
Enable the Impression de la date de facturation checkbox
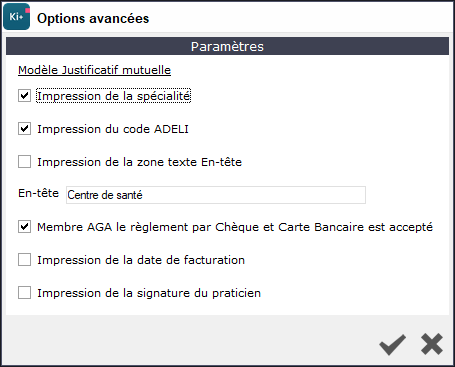(x=24, y=260)
